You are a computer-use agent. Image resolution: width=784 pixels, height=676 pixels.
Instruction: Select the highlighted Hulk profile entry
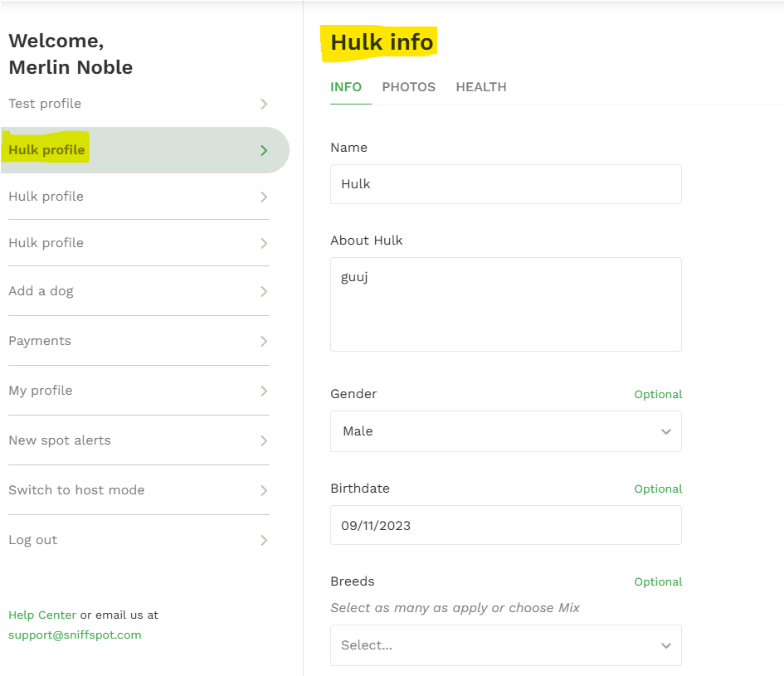145,150
